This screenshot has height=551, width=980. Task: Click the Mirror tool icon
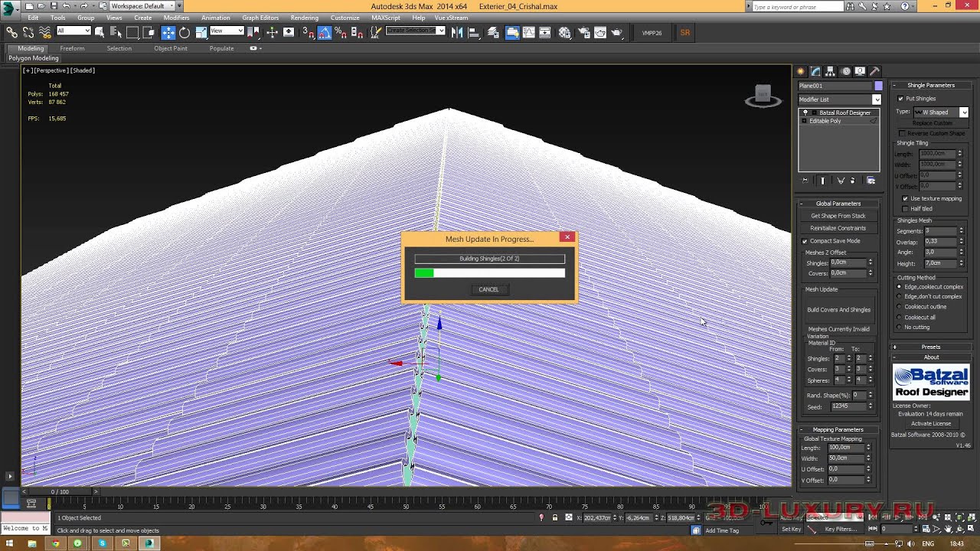click(x=457, y=33)
